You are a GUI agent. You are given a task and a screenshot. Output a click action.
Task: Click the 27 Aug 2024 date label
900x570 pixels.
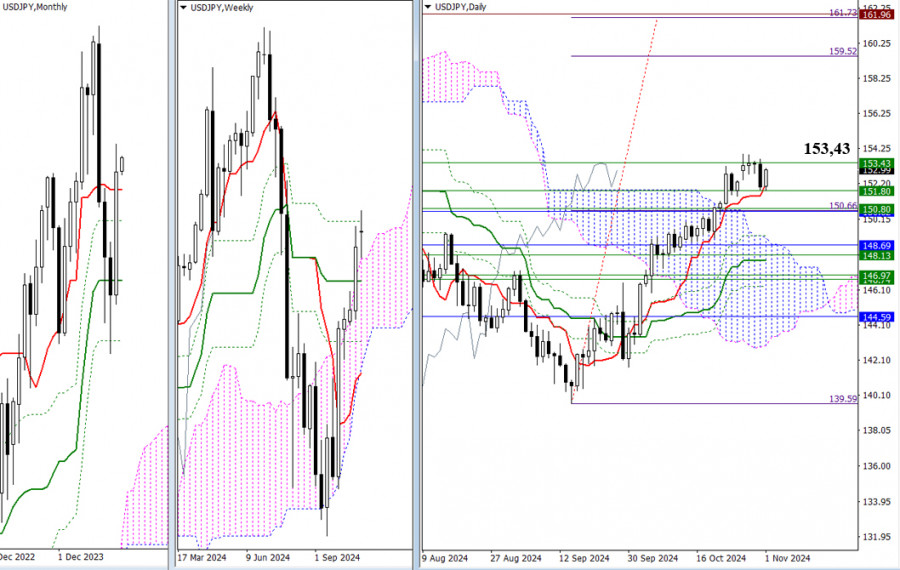(x=516, y=558)
